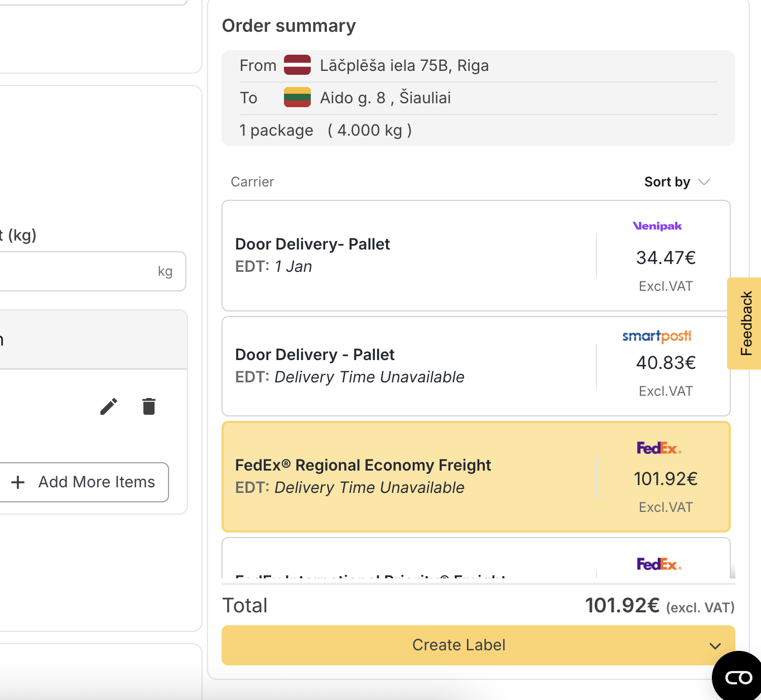Click the Sort by chevron arrow
This screenshot has width=761, height=700.
[704, 182]
